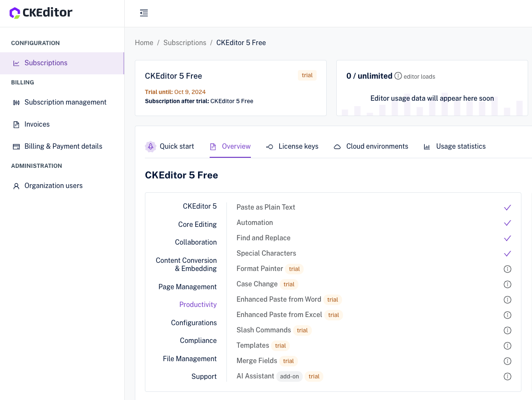Click Home in the breadcrumb trail
The height and width of the screenshot is (400, 532).
point(144,43)
